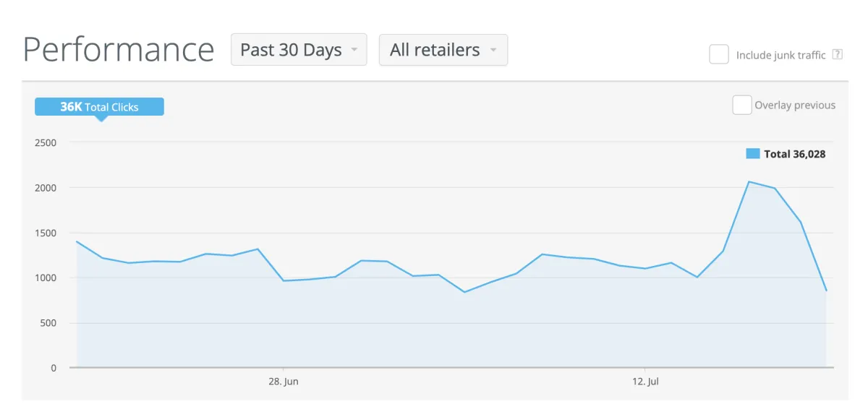Enable the Include junk traffic checkbox
The width and height of the screenshot is (868, 417).
[719, 54]
